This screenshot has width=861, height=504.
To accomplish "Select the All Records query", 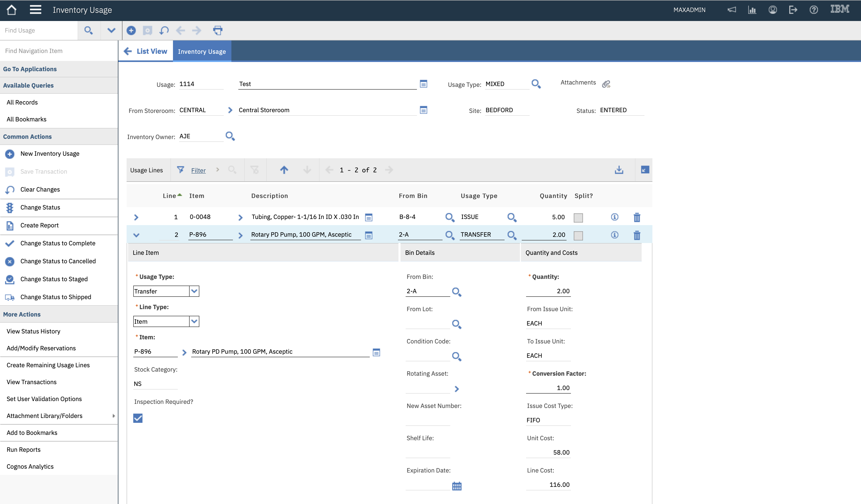I will pyautogui.click(x=22, y=102).
